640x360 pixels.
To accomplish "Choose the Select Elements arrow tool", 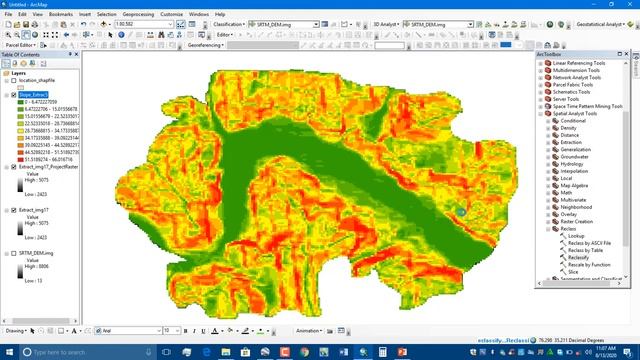I will (110, 35).
